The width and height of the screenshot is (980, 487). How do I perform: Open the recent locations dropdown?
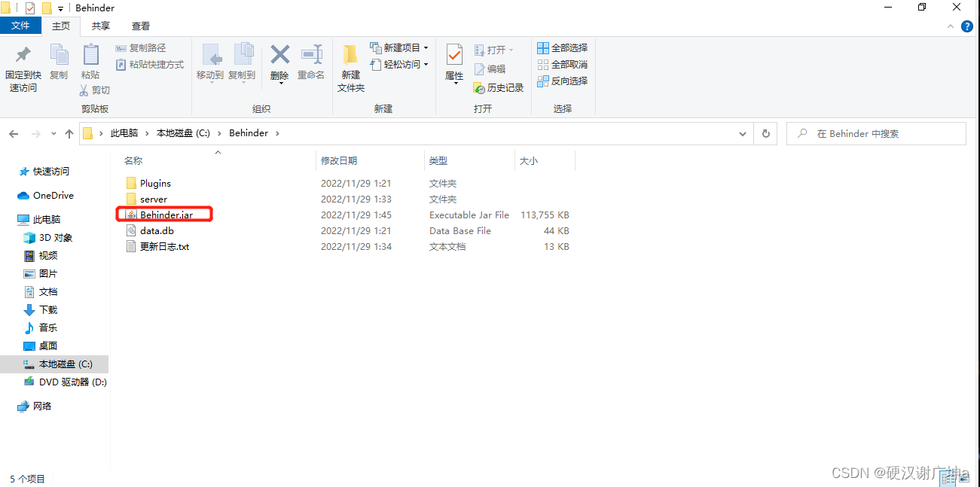click(53, 133)
